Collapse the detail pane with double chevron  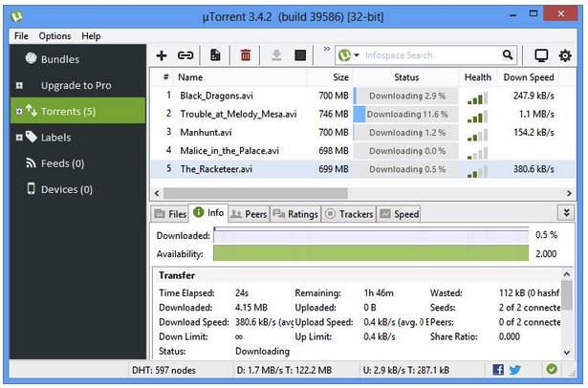click(566, 213)
